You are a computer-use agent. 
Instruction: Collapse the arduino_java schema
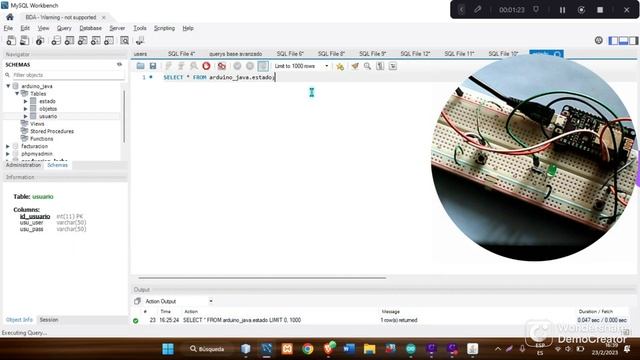(8, 86)
